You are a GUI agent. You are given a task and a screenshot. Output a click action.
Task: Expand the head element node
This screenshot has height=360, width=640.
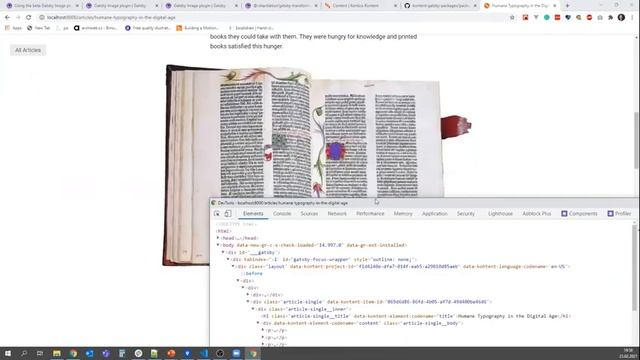(x=218, y=238)
